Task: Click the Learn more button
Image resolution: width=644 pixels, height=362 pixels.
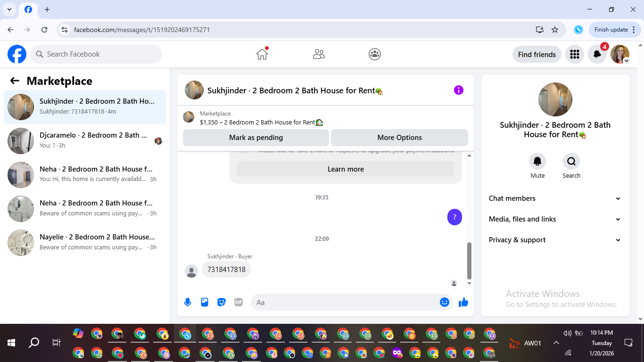Action: pos(346,169)
